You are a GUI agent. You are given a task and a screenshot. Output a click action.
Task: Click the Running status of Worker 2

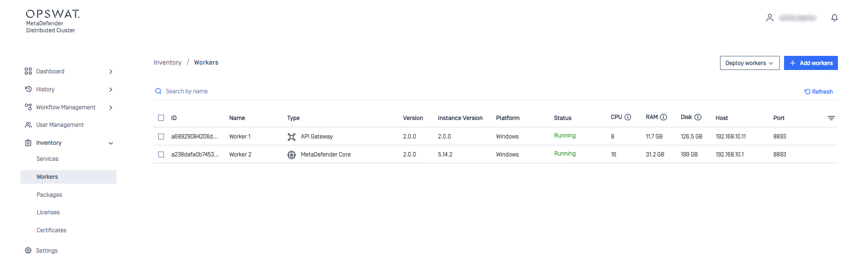pyautogui.click(x=565, y=154)
